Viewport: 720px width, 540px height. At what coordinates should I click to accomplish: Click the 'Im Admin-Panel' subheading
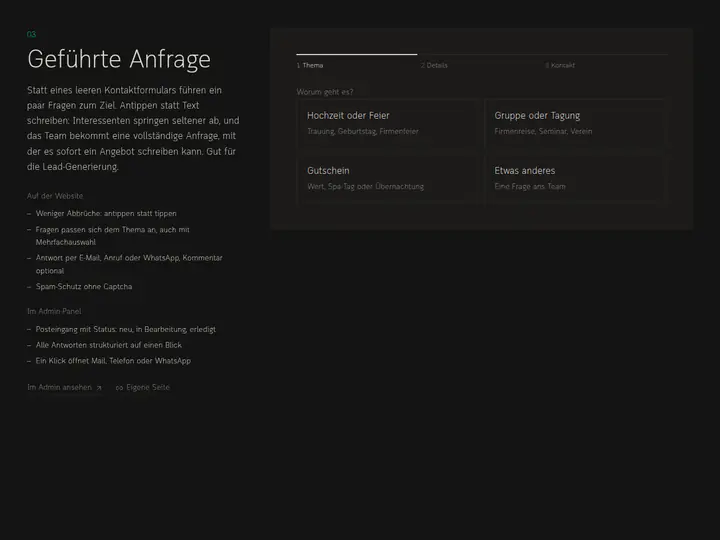coord(54,311)
